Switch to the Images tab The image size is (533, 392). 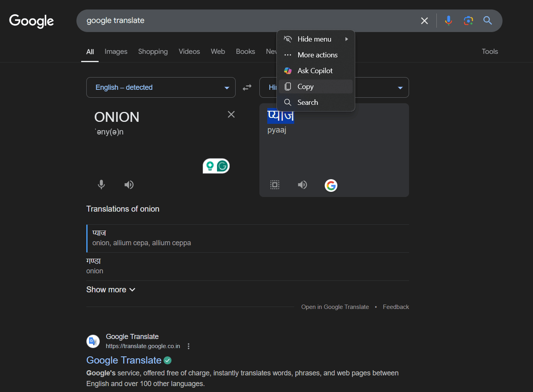tap(116, 52)
